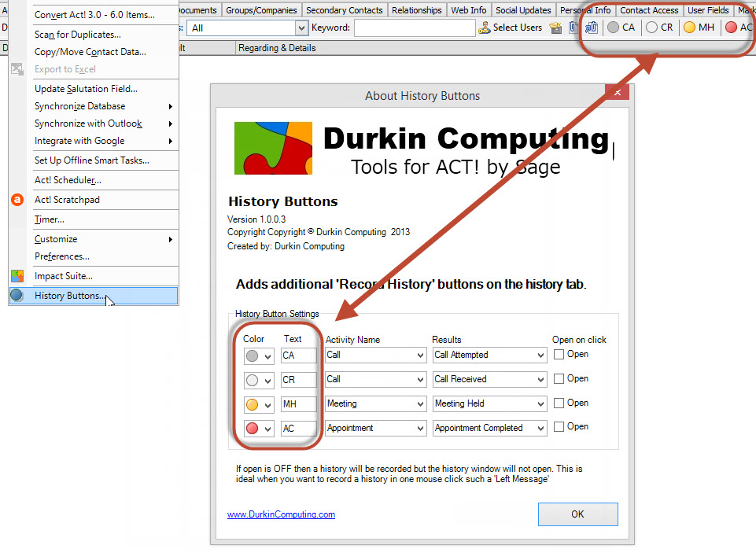This screenshot has height=560, width=756.
Task: Click the orange MH history button in toolbar
Action: pos(699,28)
